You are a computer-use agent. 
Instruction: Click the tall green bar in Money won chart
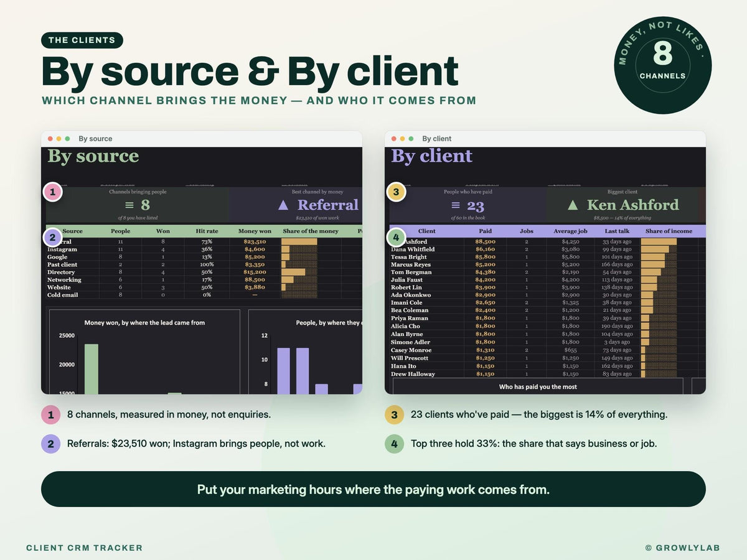[92, 369]
